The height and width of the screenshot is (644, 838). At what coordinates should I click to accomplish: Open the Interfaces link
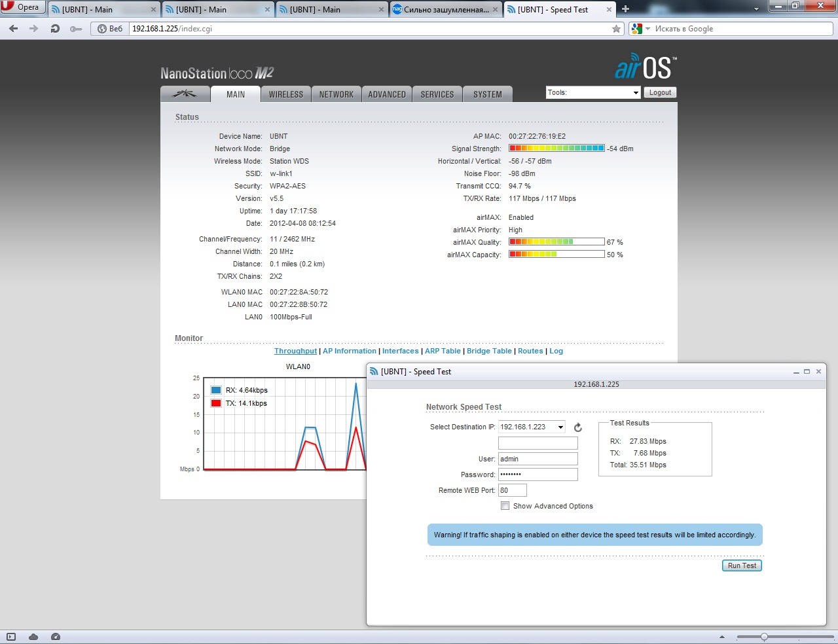(401, 351)
